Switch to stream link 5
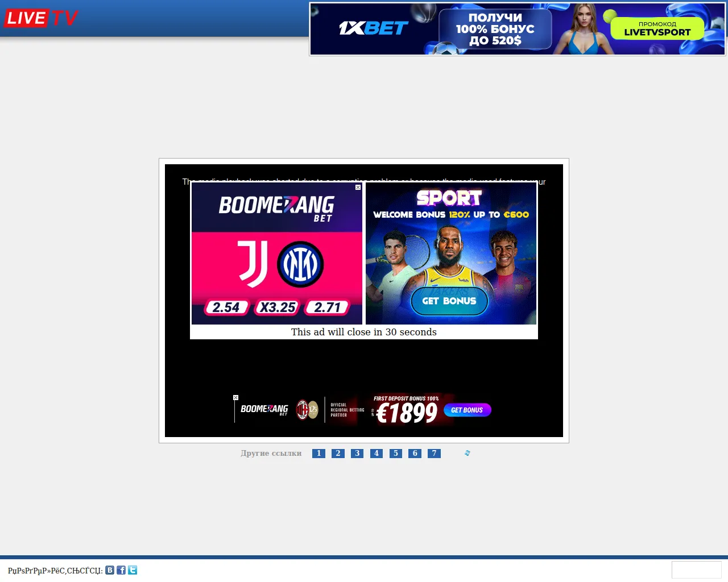Screen dimensions: 728x582 tap(396, 454)
